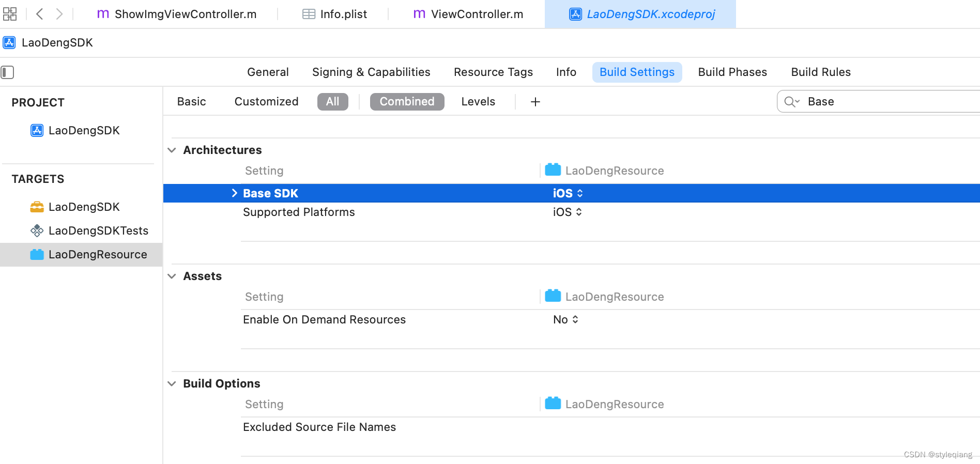The height and width of the screenshot is (464, 980).
Task: Select LaoDengResource target
Action: (81, 254)
